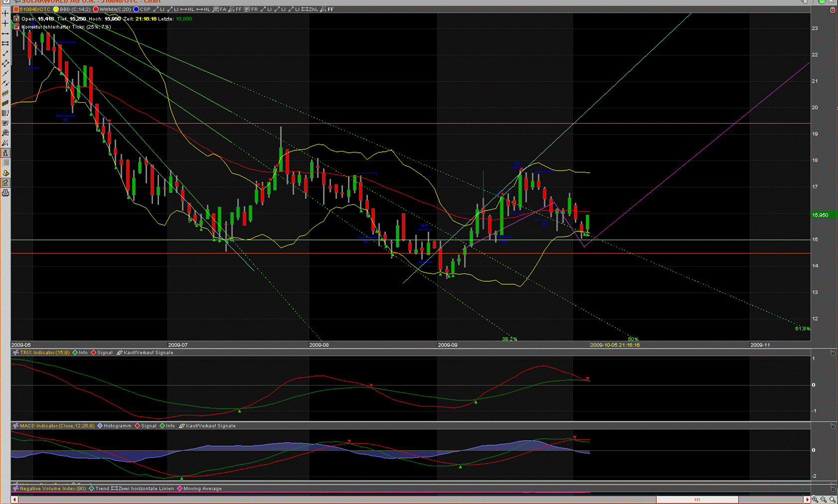The height and width of the screenshot is (504, 838).
Task: Click the Moving Average legend label
Action: pos(202,489)
